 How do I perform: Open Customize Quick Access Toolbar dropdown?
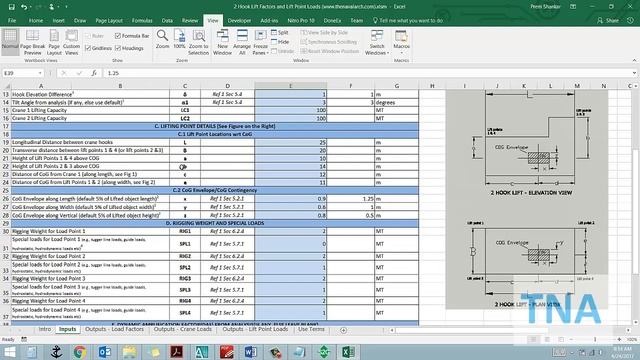pyautogui.click(x=67, y=7)
